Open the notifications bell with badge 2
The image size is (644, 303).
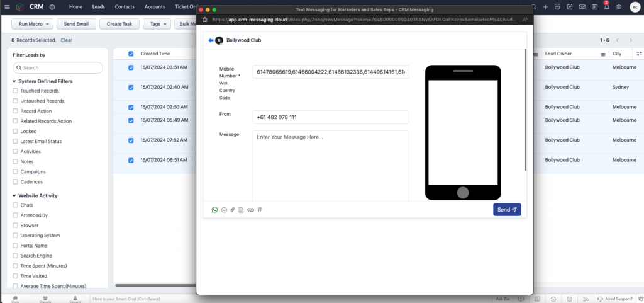[x=607, y=6]
